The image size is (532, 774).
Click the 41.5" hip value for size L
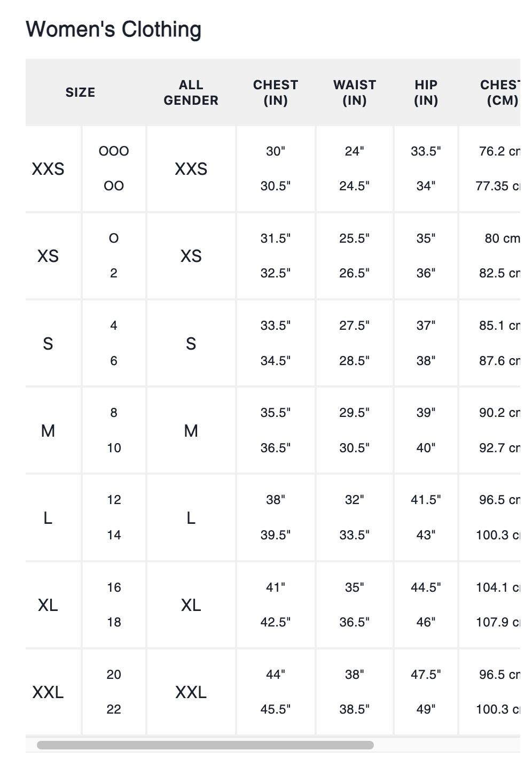point(426,500)
